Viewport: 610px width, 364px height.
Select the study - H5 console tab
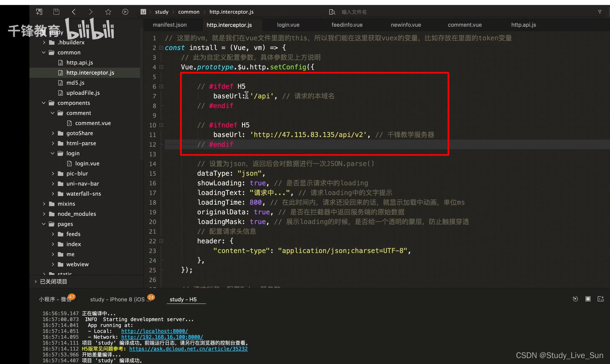(x=183, y=299)
